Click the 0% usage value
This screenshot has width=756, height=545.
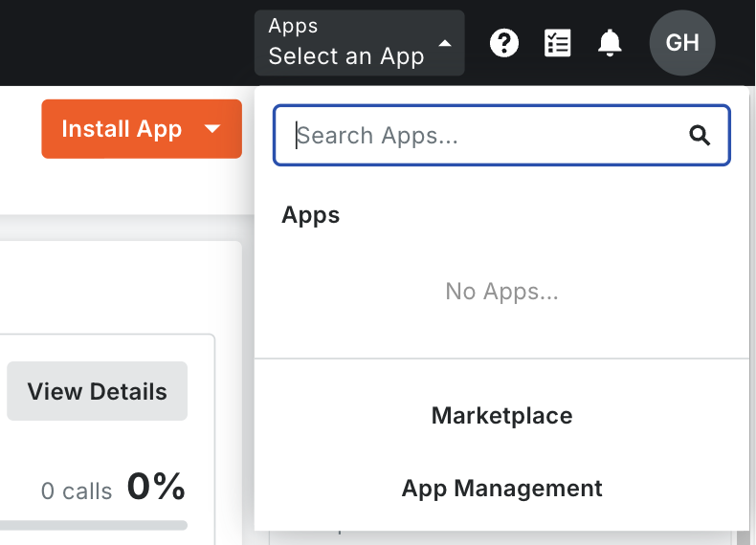tap(156, 487)
